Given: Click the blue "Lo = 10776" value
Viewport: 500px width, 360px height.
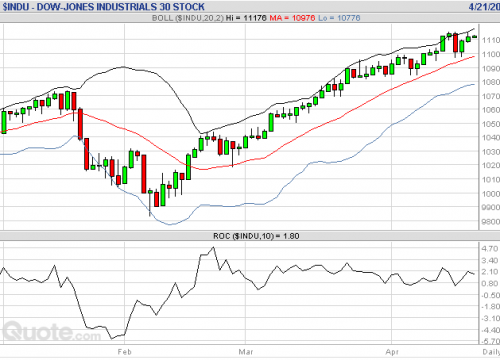Looking at the screenshot, I should (x=339, y=18).
